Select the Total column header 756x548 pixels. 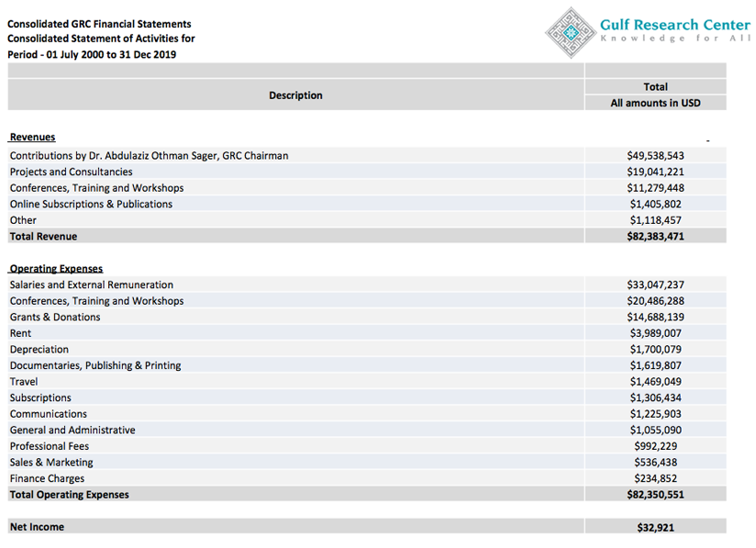tap(655, 87)
